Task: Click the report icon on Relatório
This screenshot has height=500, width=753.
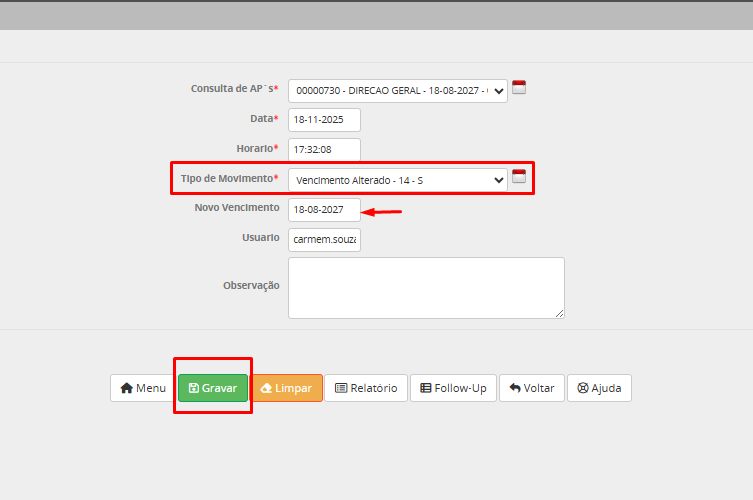Action: point(341,388)
